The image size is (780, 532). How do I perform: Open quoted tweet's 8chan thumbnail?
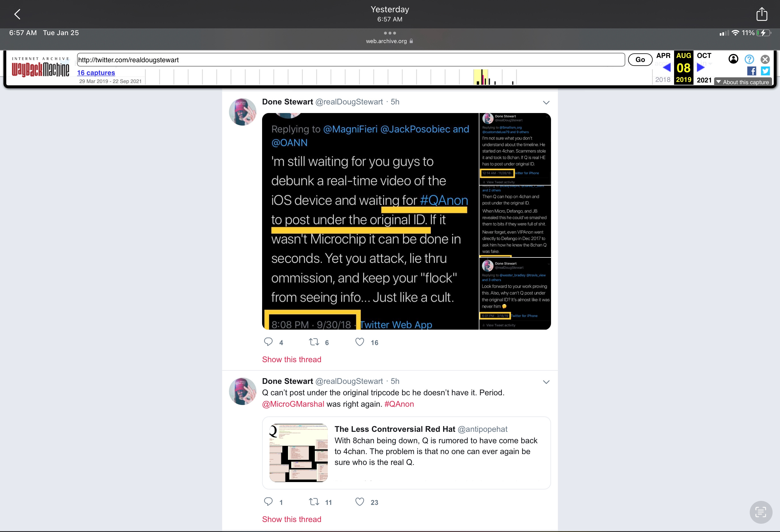coord(298,452)
